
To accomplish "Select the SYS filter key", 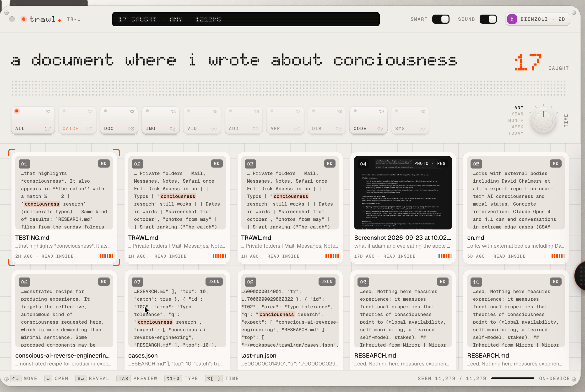I will coord(410,120).
